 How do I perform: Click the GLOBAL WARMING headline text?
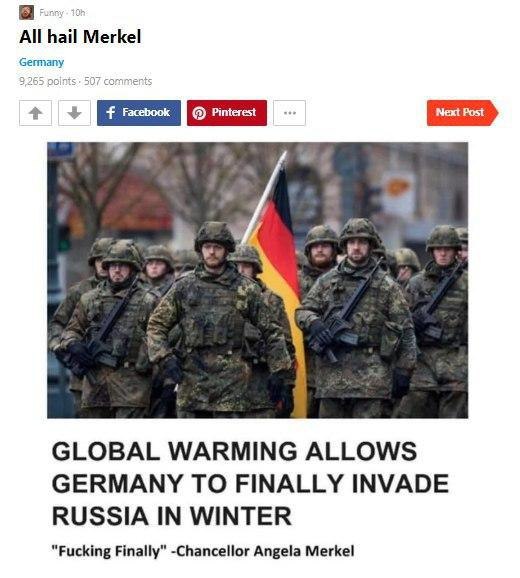(x=250, y=483)
